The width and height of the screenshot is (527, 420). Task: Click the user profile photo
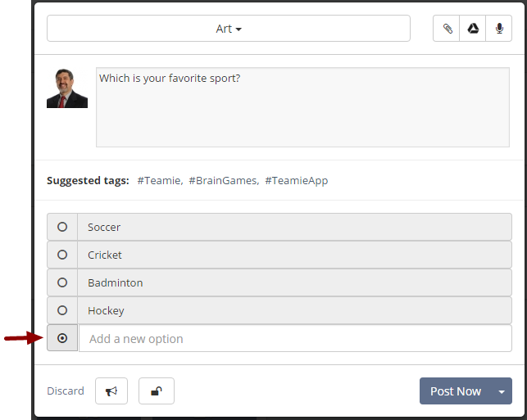click(67, 88)
